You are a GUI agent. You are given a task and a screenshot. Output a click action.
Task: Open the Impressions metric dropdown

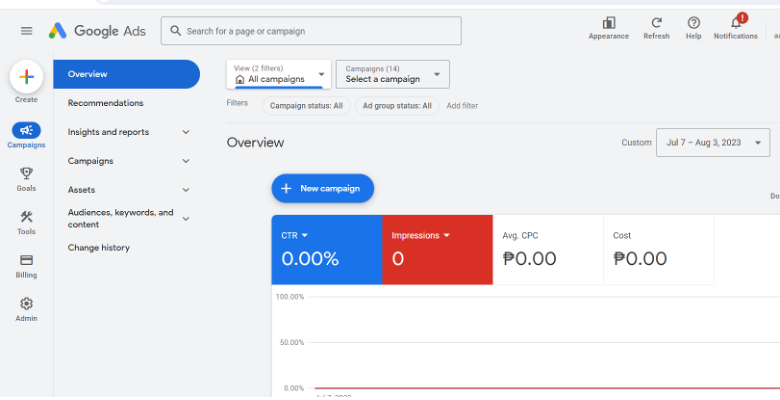447,235
